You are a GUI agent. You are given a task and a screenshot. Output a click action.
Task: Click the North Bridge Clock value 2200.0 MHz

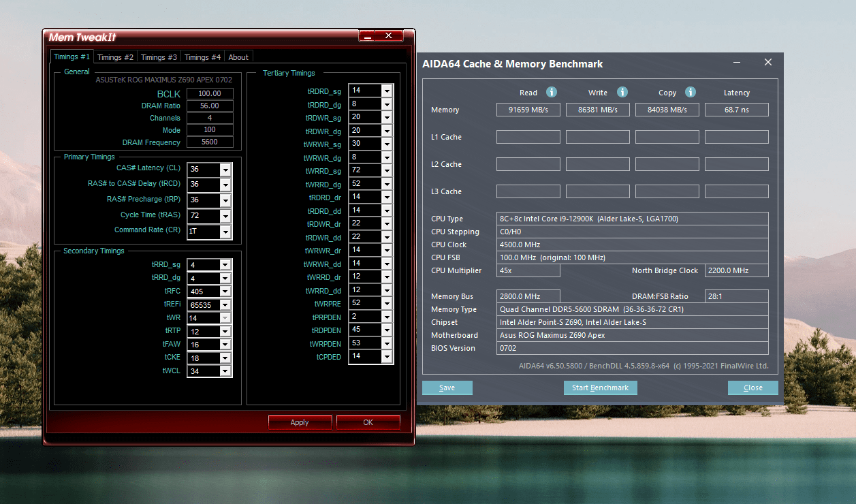tap(737, 270)
